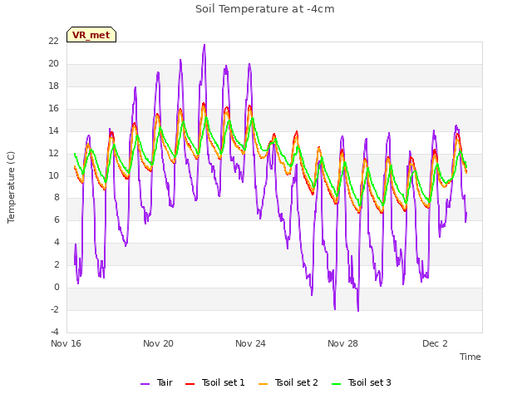Click the VR_met label badge

coord(91,35)
